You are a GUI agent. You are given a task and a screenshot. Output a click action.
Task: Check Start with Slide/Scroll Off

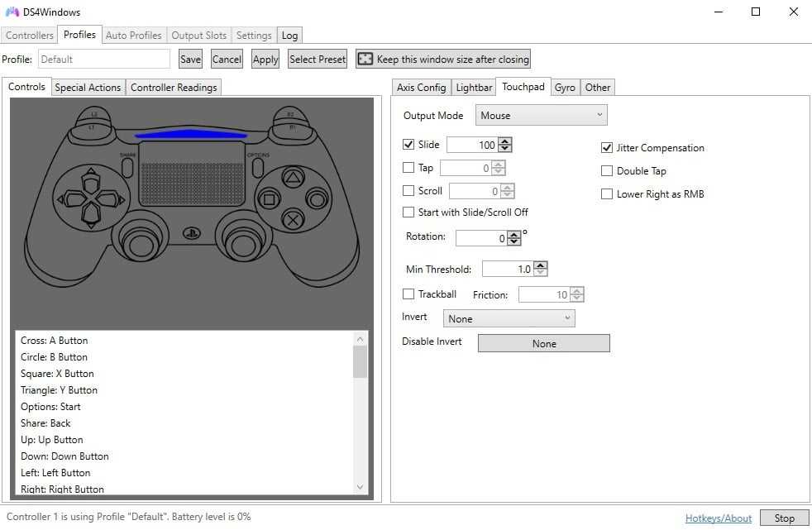click(x=408, y=212)
